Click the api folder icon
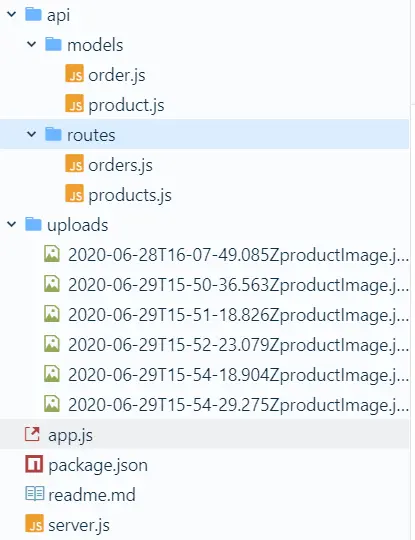 click(33, 14)
